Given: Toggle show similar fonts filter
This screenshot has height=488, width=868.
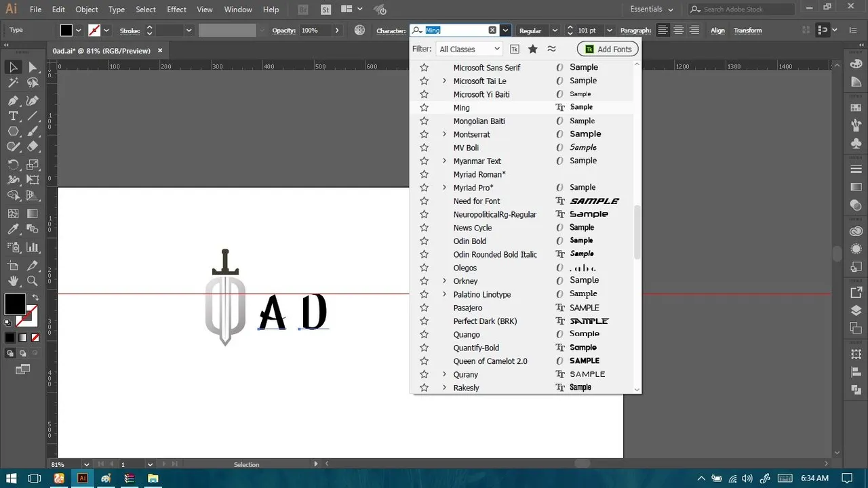Looking at the screenshot, I should [551, 49].
